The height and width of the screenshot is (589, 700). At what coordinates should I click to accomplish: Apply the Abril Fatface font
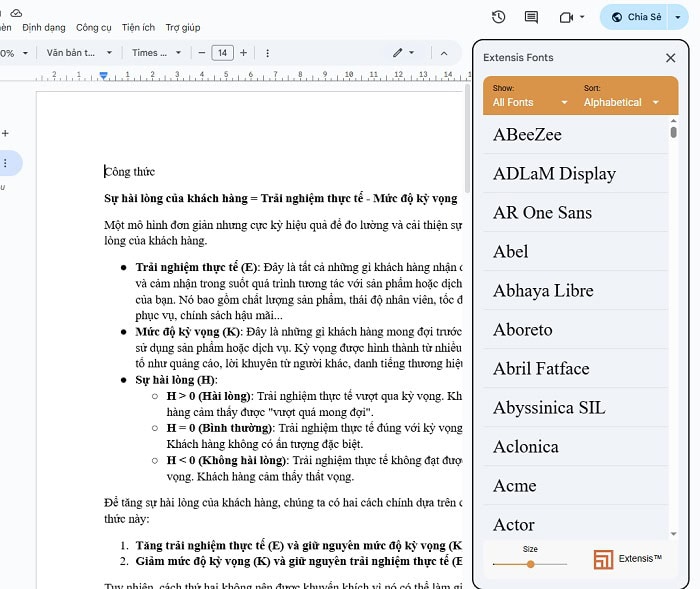click(541, 368)
